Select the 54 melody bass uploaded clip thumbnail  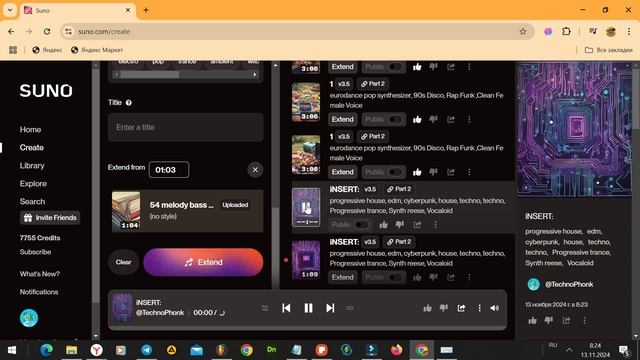tap(126, 211)
